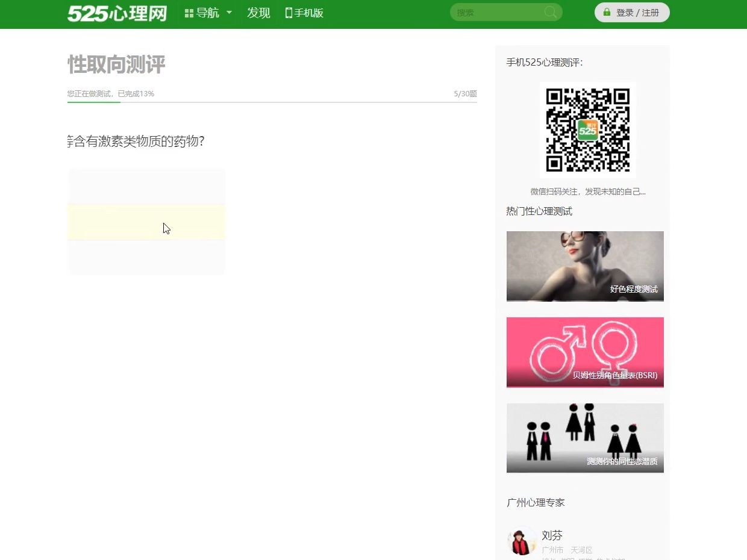Open the 导航 chevron arrow
The image size is (747, 560).
coord(229,13)
